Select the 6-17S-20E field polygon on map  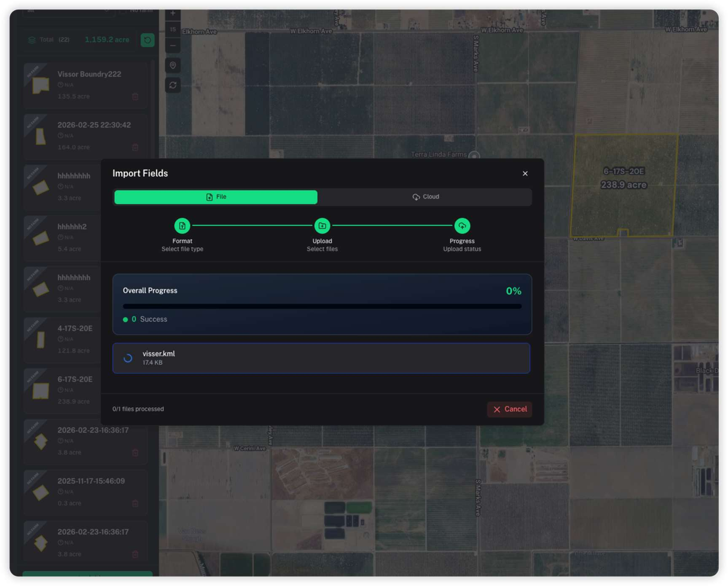[623, 198]
